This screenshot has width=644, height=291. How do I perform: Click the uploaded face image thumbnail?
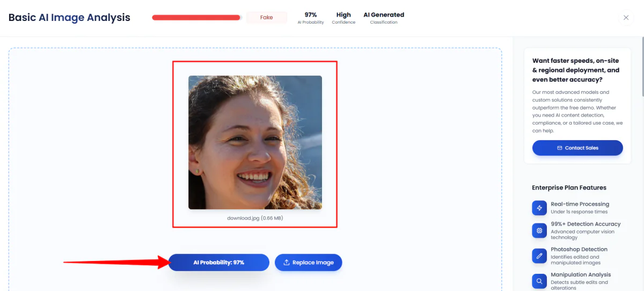point(255,142)
